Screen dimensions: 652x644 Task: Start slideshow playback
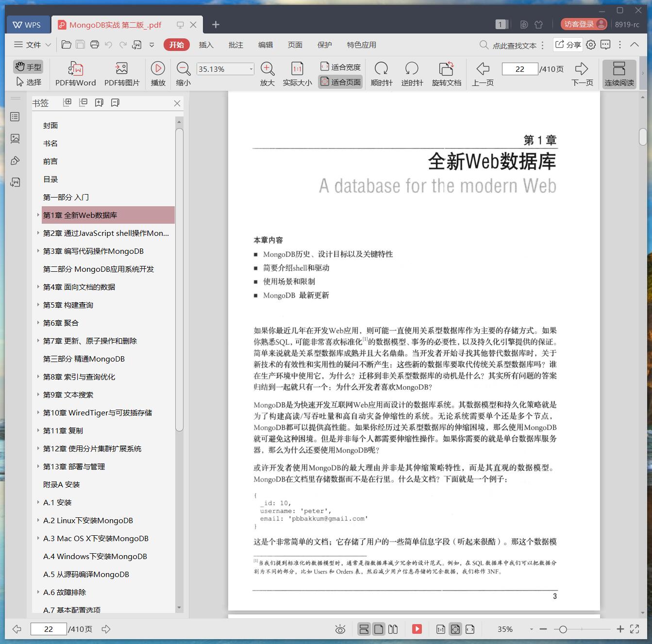pyautogui.click(x=158, y=74)
